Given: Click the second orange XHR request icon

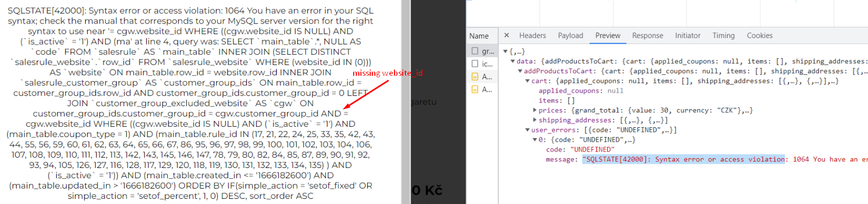Looking at the screenshot, I should click(x=475, y=90).
